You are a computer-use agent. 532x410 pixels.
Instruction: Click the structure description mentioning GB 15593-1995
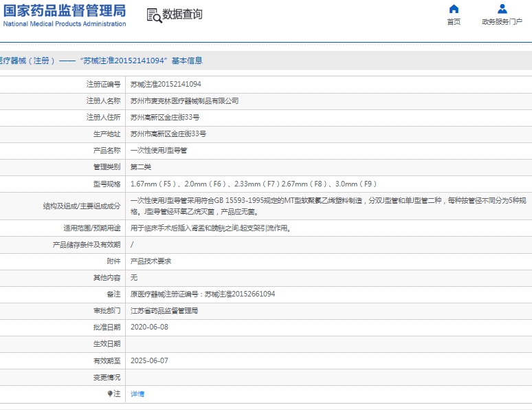coord(329,206)
